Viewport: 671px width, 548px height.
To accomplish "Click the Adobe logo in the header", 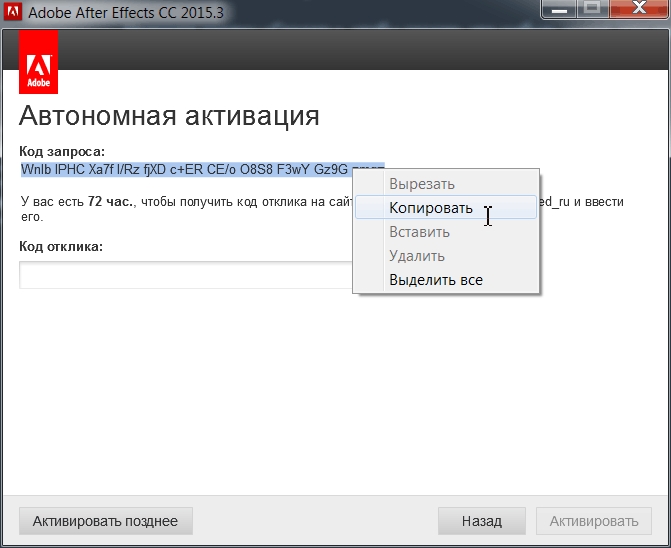I will click(x=39, y=62).
